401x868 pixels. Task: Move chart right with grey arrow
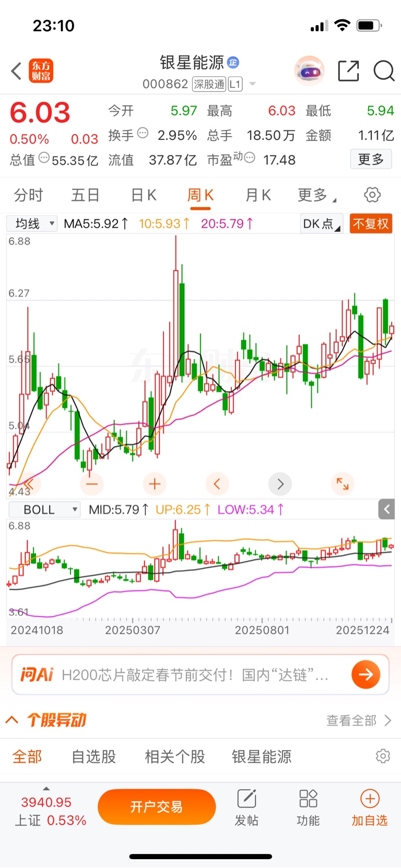(280, 484)
